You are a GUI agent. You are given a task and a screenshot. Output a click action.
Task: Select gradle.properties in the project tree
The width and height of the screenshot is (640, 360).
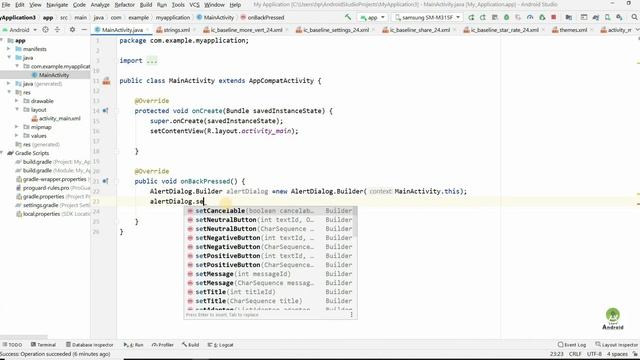(x=39, y=196)
